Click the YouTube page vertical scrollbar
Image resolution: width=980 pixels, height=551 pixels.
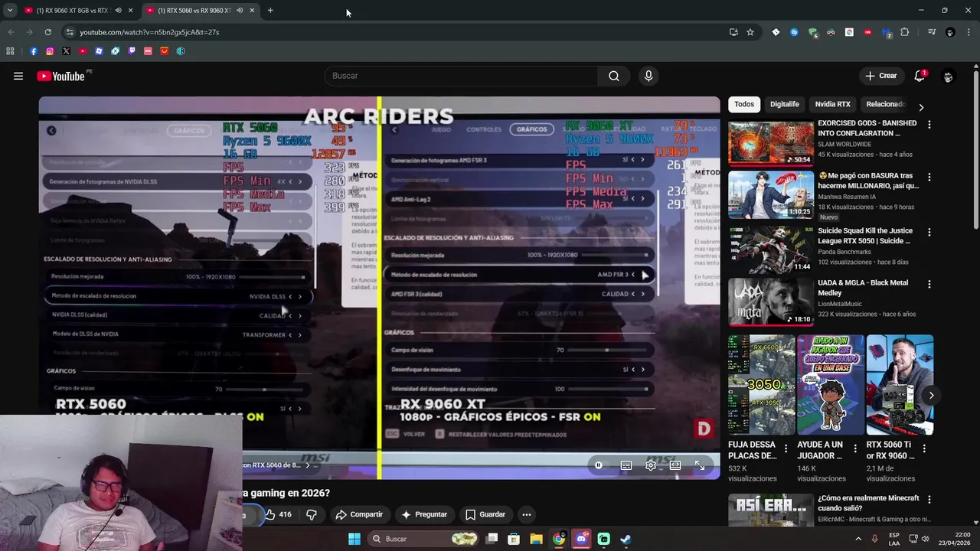(x=975, y=149)
